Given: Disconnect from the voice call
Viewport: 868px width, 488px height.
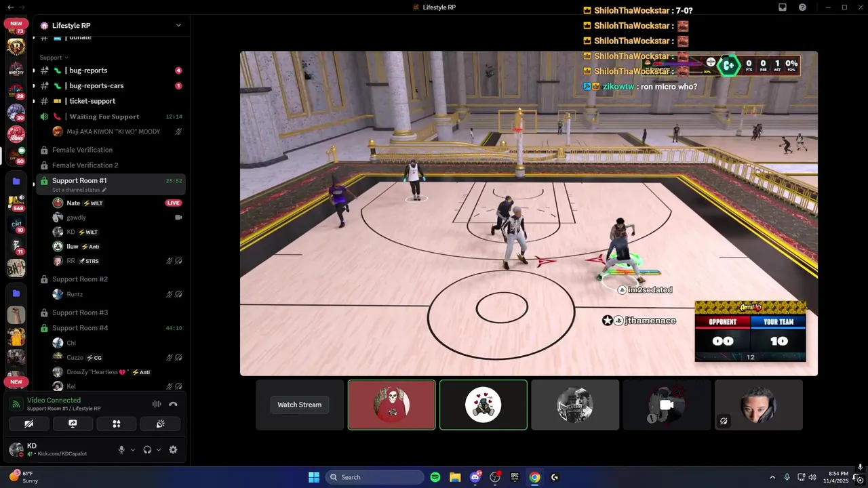Looking at the screenshot, I should pyautogui.click(x=173, y=404).
